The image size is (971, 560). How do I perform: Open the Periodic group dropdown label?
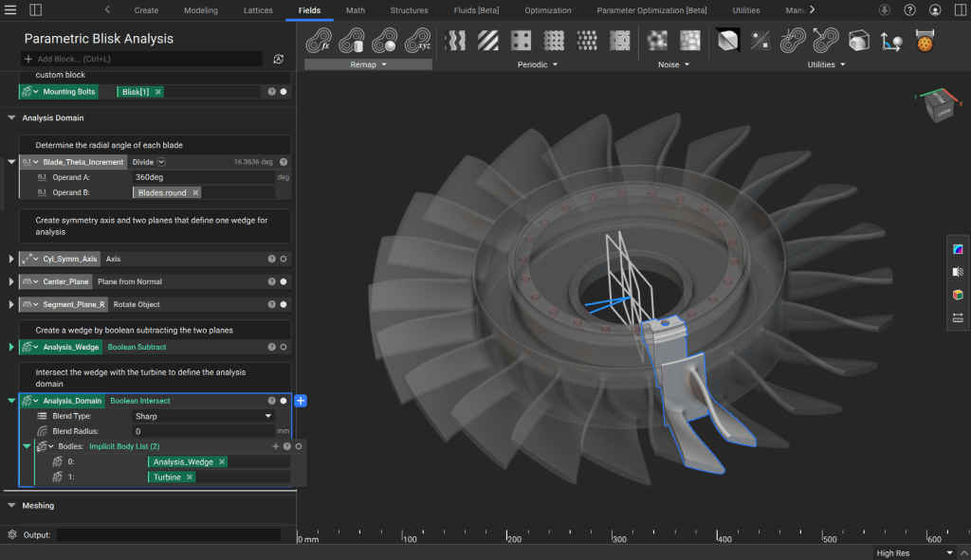[x=537, y=64]
